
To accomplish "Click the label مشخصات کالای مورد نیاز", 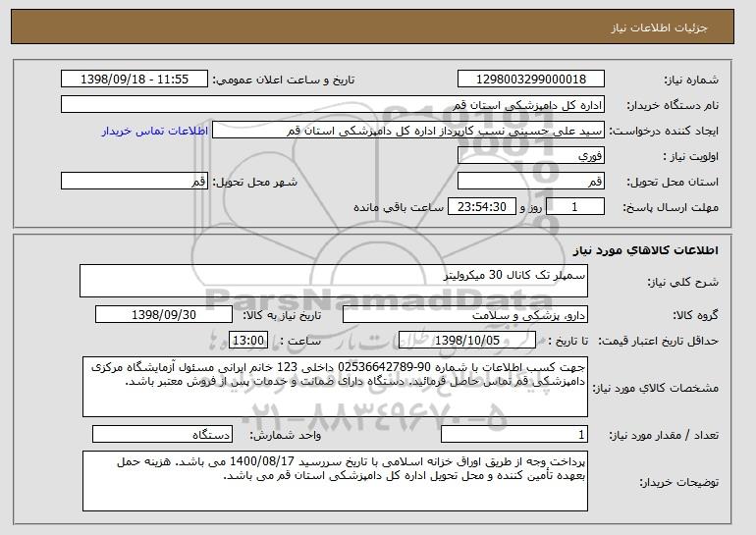I will click(655, 388).
